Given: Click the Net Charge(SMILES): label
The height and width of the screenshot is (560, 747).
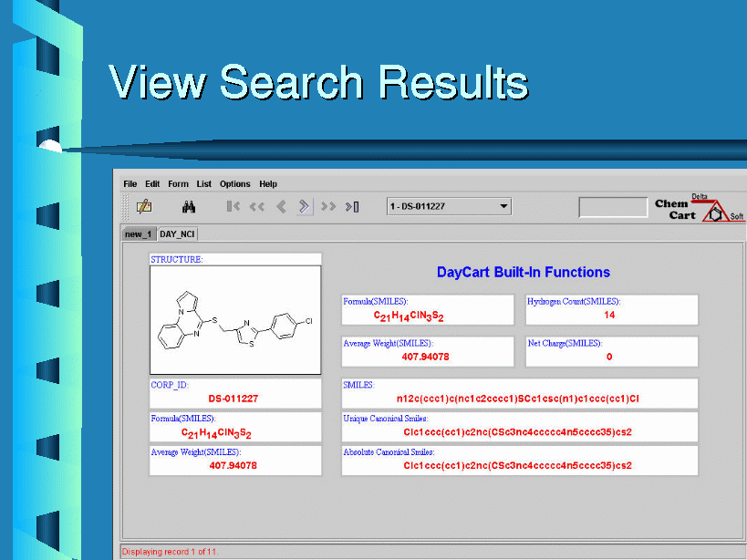Looking at the screenshot, I should 565,343.
